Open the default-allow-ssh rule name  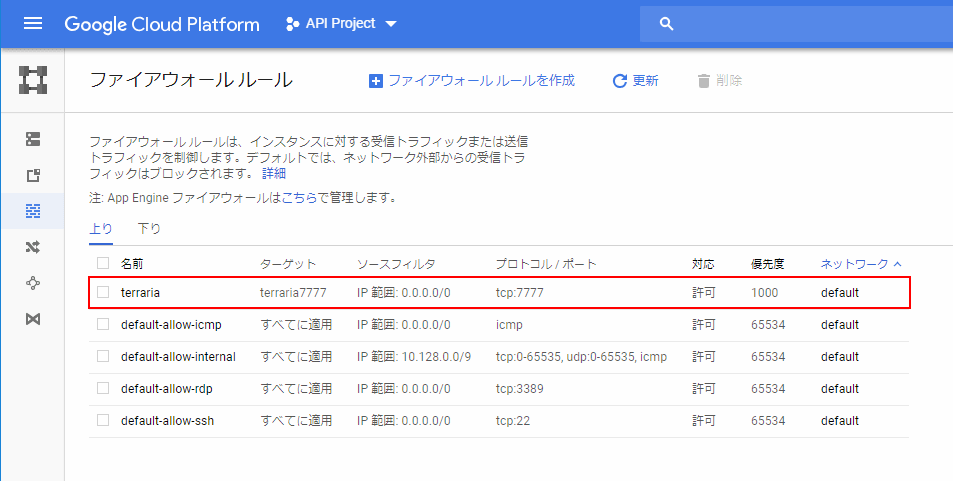click(x=167, y=421)
